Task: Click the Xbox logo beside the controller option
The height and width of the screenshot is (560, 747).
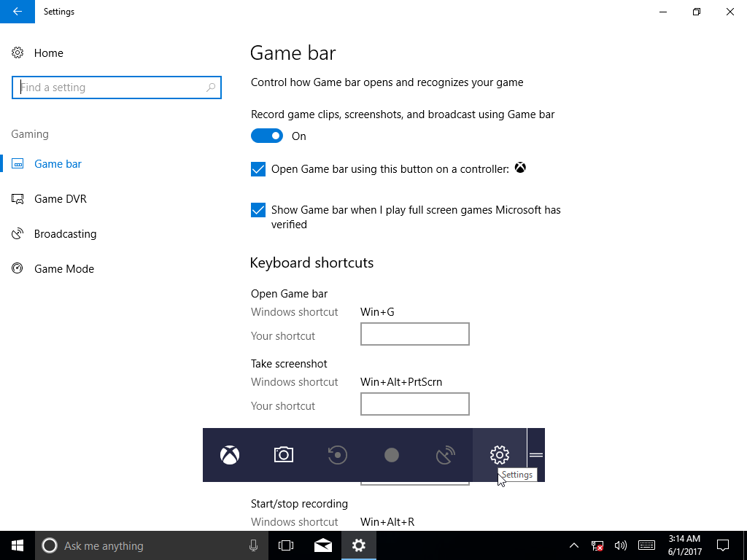Action: (520, 168)
